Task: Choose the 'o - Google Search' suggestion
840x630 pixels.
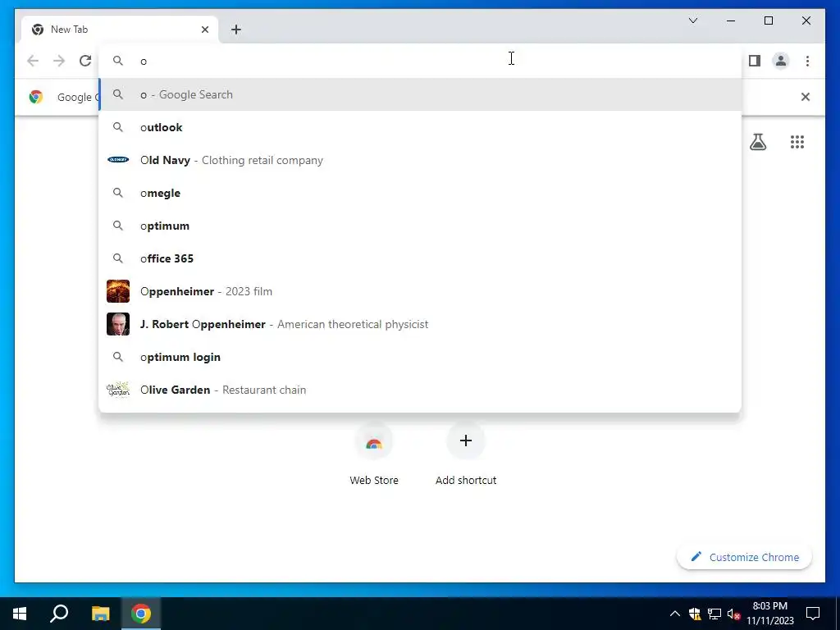Action: click(x=421, y=95)
